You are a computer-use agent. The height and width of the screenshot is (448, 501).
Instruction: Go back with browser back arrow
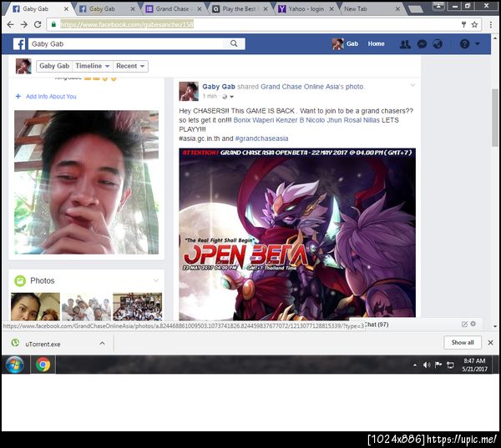tap(11, 24)
